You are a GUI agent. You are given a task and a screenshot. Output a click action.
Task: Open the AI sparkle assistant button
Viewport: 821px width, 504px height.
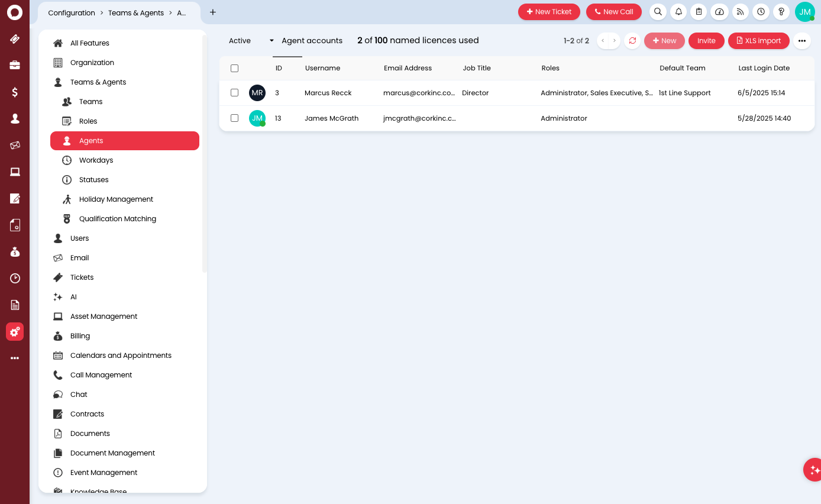click(813, 470)
